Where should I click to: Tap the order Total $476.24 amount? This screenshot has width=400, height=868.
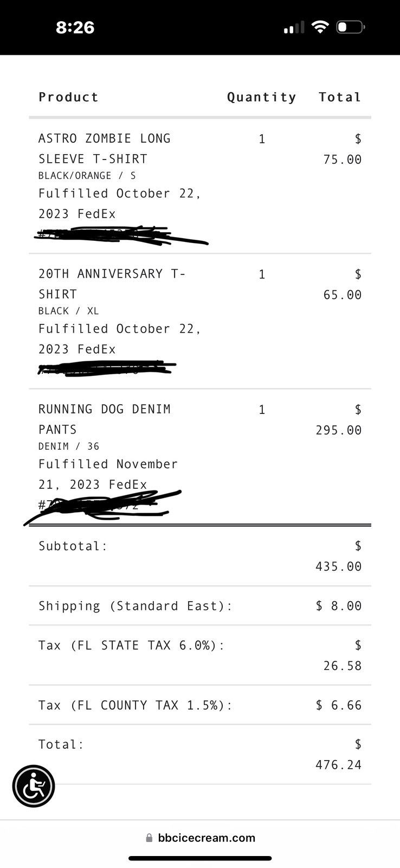339,755
